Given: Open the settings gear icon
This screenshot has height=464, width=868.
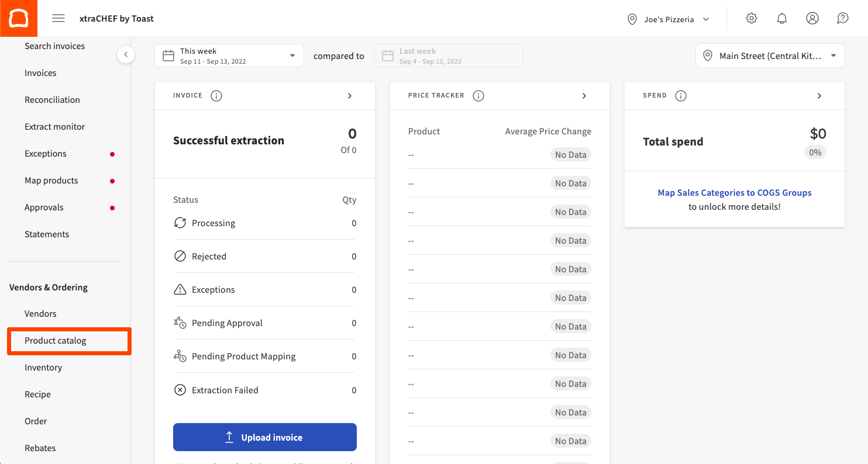Looking at the screenshot, I should [x=752, y=18].
